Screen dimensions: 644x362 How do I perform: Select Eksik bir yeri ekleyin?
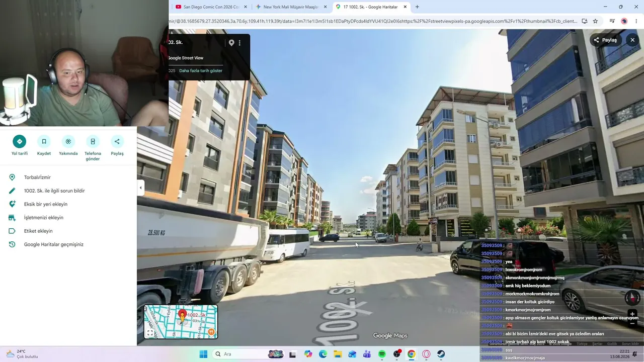(68, 204)
